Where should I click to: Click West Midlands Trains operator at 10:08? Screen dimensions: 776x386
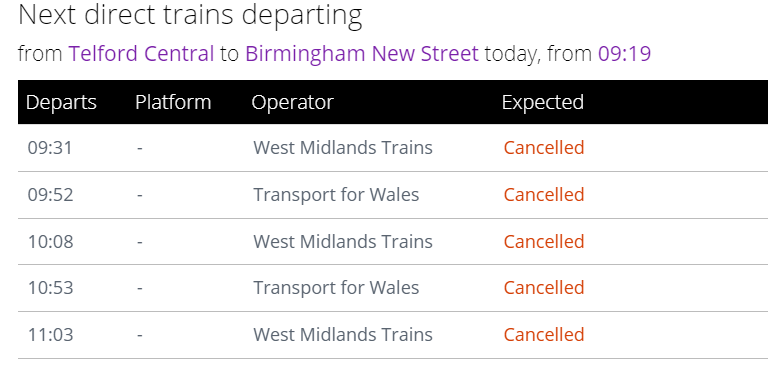click(x=343, y=241)
